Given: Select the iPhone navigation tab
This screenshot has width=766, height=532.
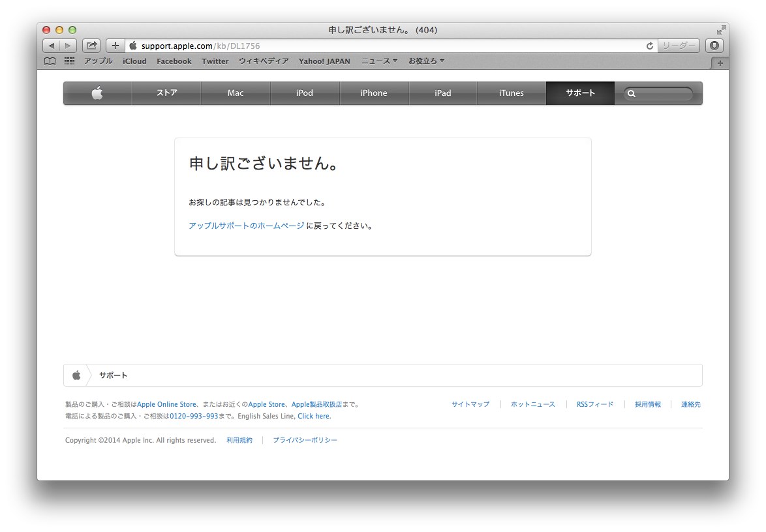Looking at the screenshot, I should tap(374, 93).
